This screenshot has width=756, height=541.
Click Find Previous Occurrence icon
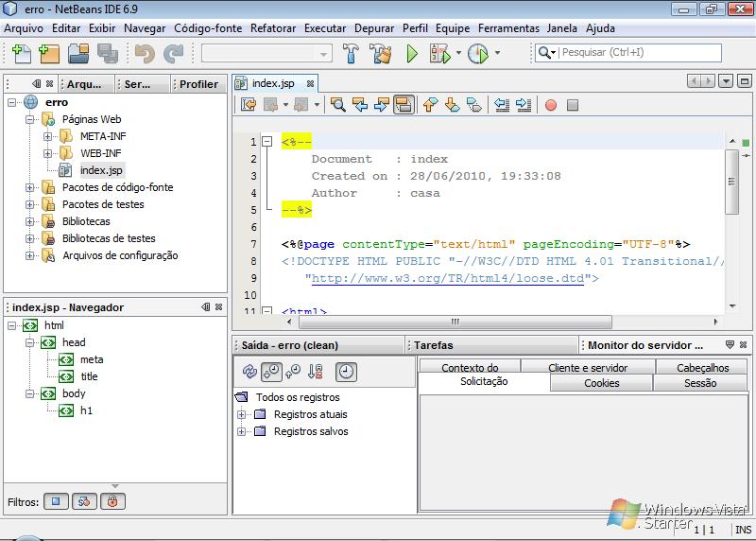tap(360, 105)
